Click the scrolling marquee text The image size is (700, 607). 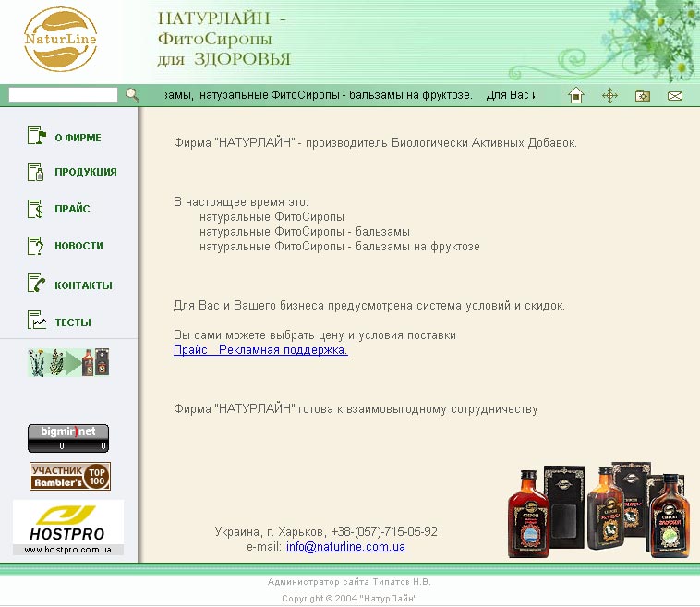click(x=350, y=95)
